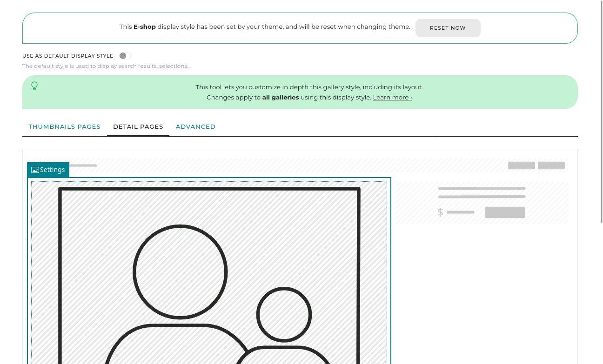The height and width of the screenshot is (364, 603).
Task: Click the gray buy button placeholder beside the price
Action: pos(505,212)
